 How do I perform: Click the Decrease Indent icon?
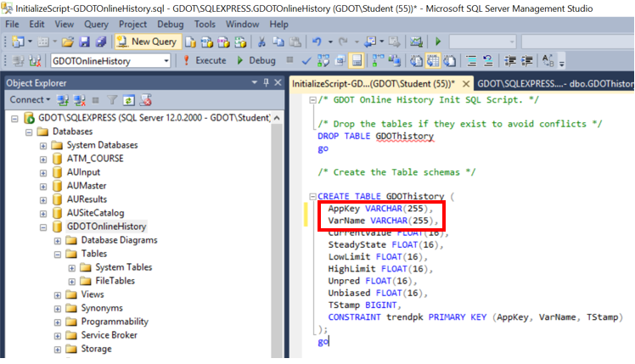tap(510, 61)
